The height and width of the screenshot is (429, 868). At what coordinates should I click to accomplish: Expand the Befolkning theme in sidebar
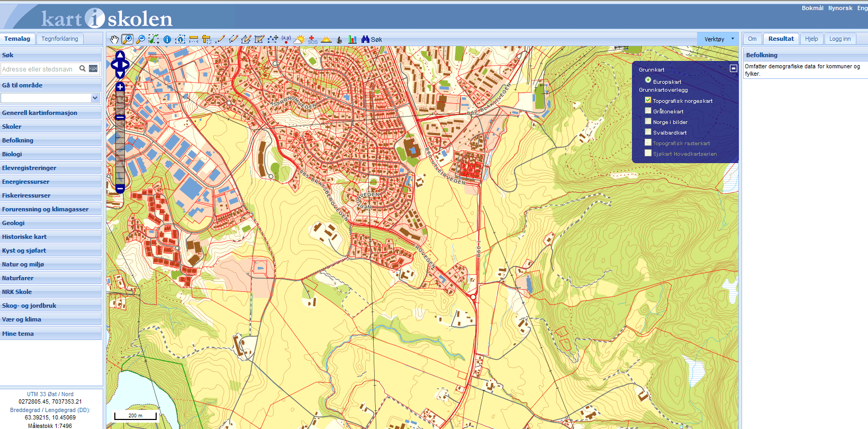(x=51, y=140)
